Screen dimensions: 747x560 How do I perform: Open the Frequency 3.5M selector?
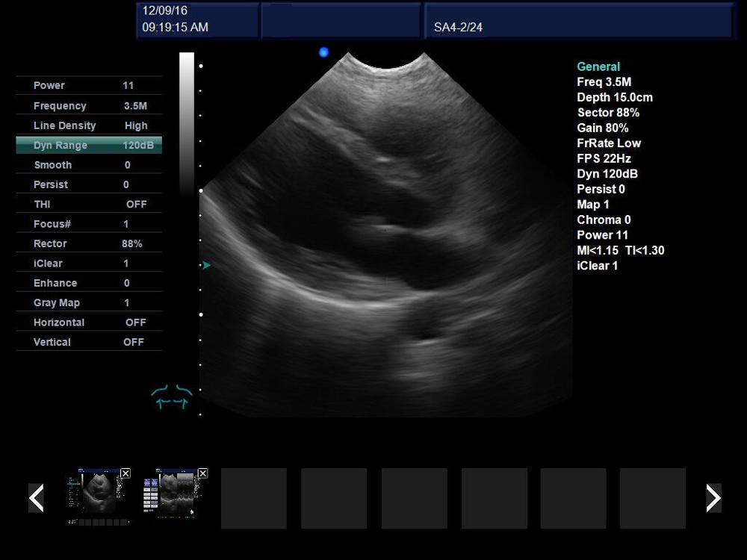pos(88,105)
